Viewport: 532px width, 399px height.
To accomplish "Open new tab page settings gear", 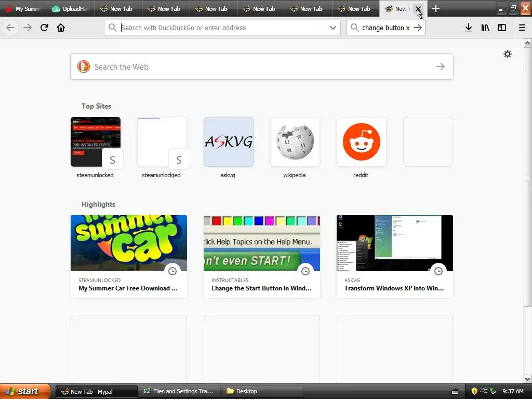I will 507,54.
